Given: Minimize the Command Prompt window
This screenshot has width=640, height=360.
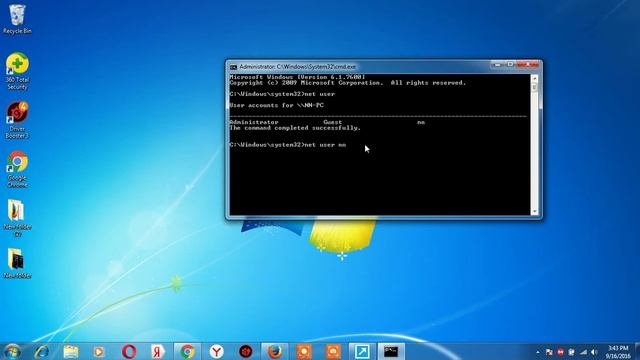Looking at the screenshot, I should pos(497,64).
